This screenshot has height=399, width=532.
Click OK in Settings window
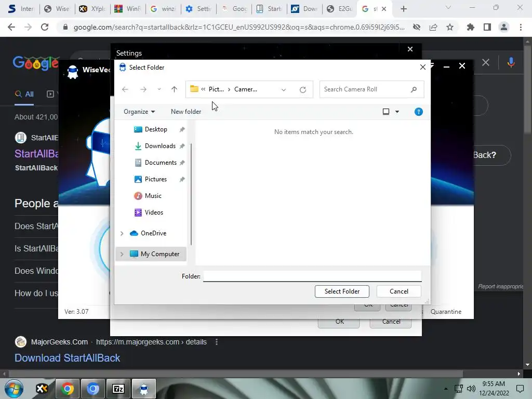339,321
